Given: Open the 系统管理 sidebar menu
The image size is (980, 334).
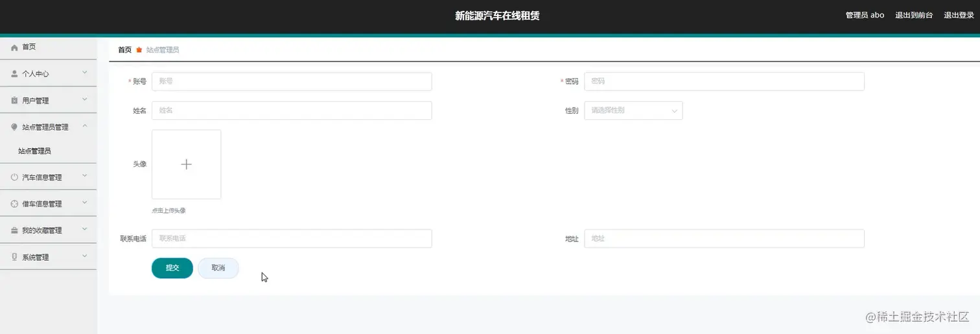Looking at the screenshot, I should (49, 257).
